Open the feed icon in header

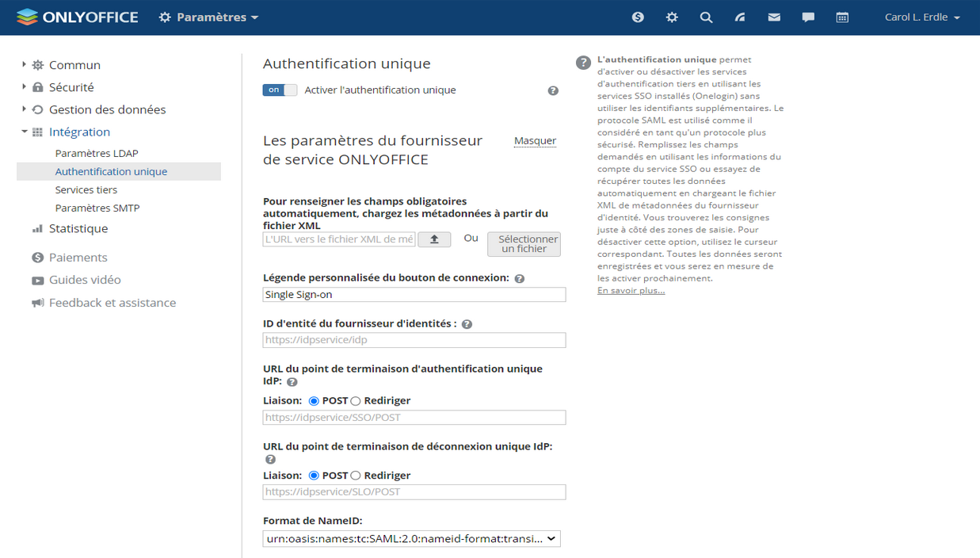[x=740, y=17]
